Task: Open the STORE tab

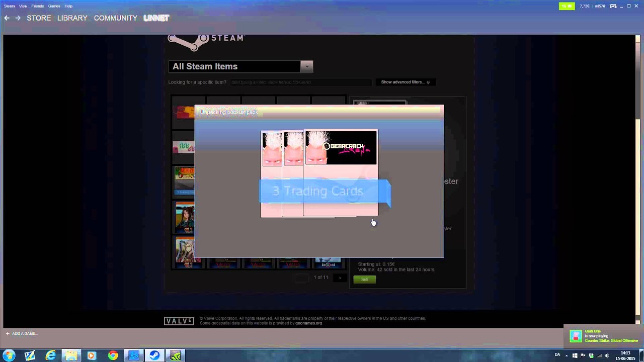Action: [x=39, y=18]
